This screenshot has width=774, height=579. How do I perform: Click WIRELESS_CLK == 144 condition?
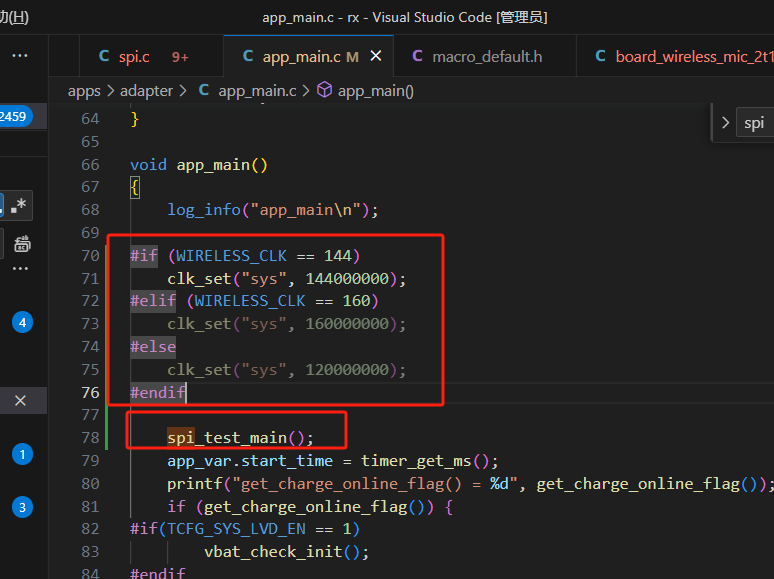[x=264, y=255]
